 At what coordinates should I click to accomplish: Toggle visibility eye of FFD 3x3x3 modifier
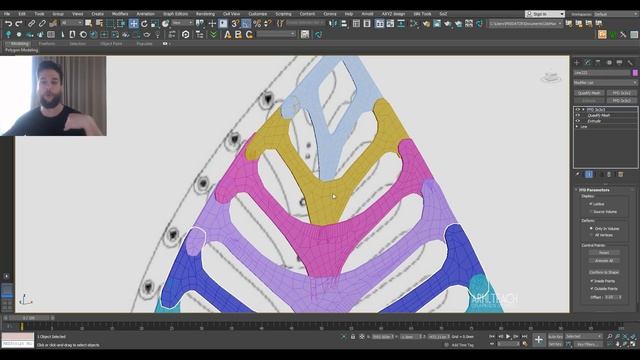pos(578,110)
